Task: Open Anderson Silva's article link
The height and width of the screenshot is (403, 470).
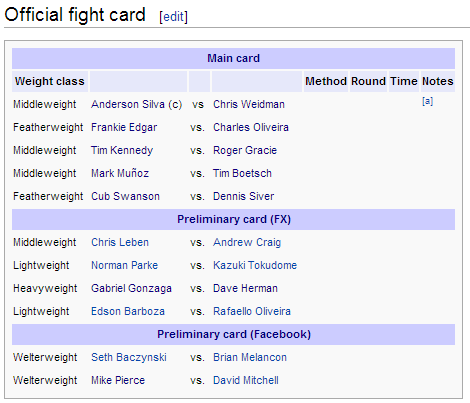Action: click(128, 104)
